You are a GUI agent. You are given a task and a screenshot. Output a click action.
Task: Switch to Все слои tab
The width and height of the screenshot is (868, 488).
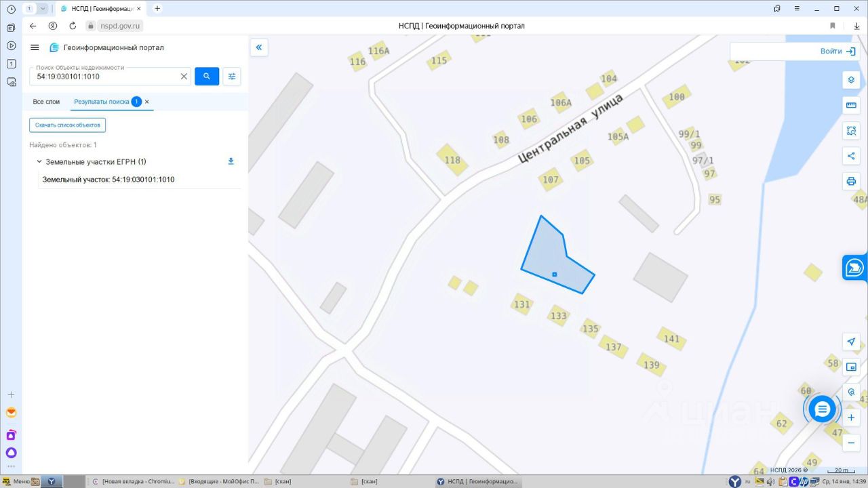point(47,102)
